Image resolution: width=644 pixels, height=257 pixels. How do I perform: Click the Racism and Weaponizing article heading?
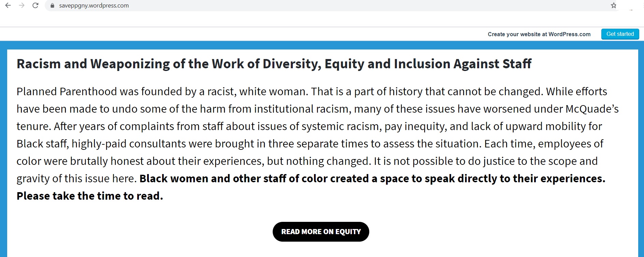pos(274,64)
